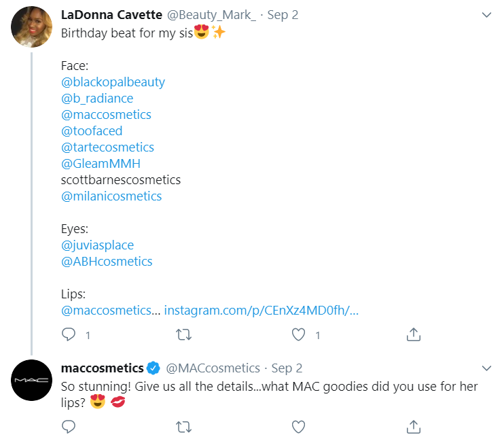
Task: Retweet the maccosmetics reply
Action: 183,426
